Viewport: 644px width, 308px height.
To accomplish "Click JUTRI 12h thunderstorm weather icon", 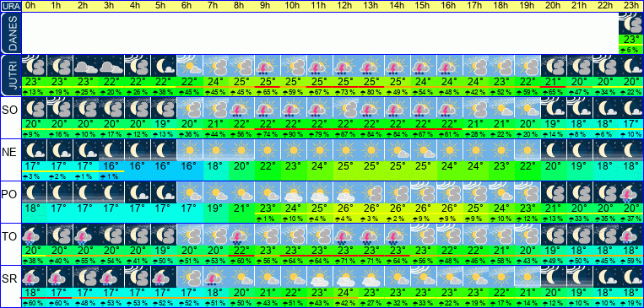I will (345, 66).
